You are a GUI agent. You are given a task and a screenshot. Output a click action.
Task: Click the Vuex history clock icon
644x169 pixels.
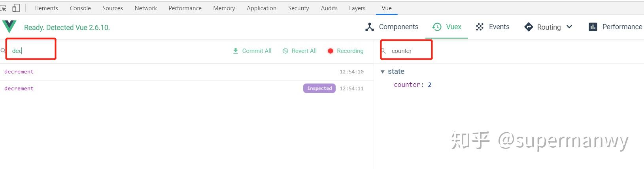tap(437, 27)
